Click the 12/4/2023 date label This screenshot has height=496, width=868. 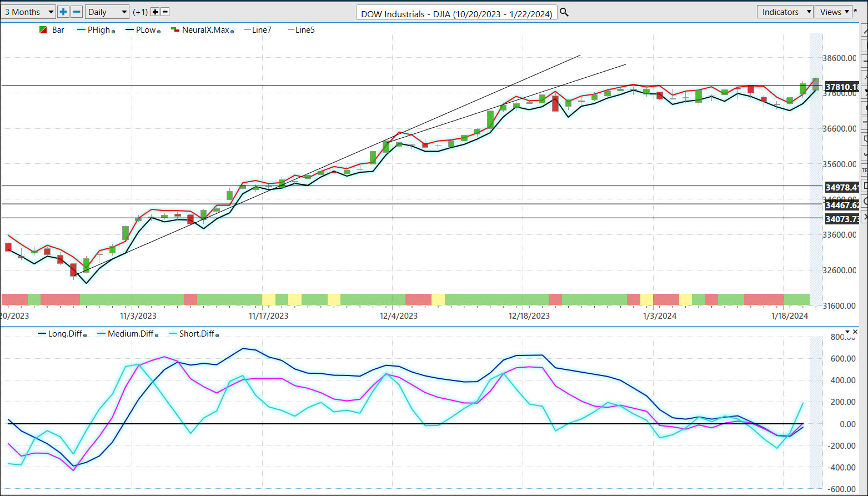coord(399,316)
